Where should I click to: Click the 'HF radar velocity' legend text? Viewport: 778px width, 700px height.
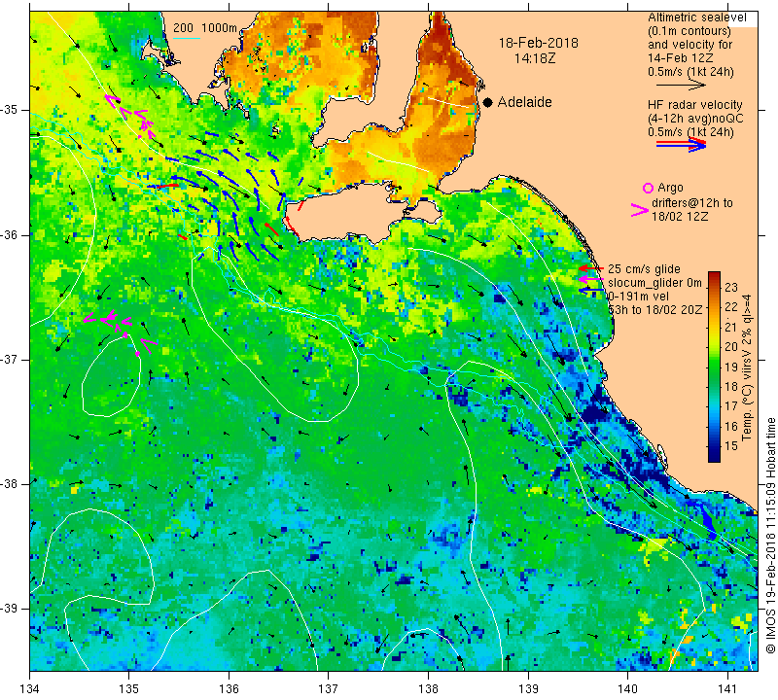[694, 105]
